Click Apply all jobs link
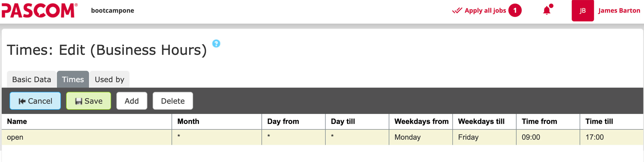Image resolution: width=644 pixels, height=162 pixels. 485,10
